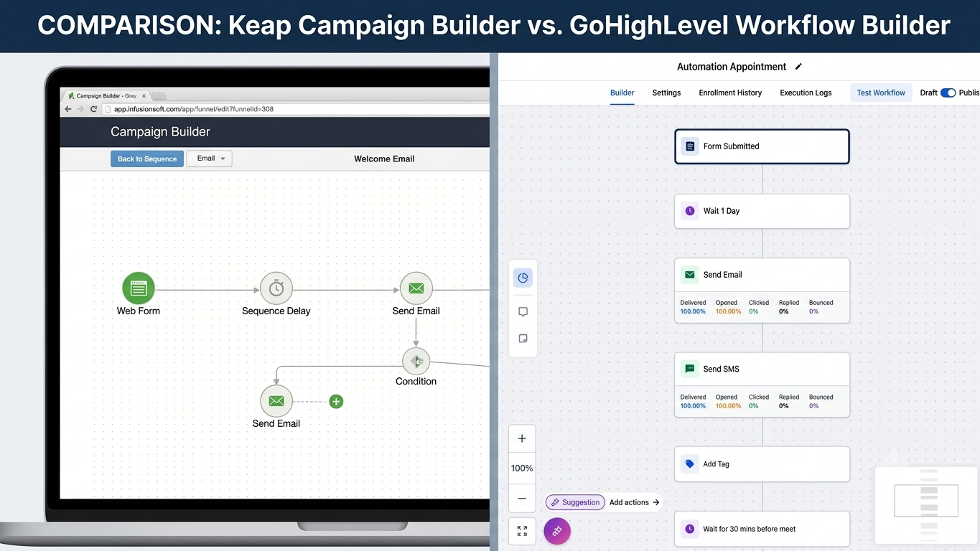
Task: Go back in the browser
Action: 68,109
